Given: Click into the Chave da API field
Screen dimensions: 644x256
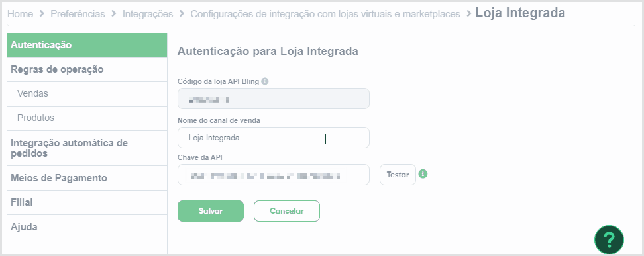Looking at the screenshot, I should coord(274,175).
